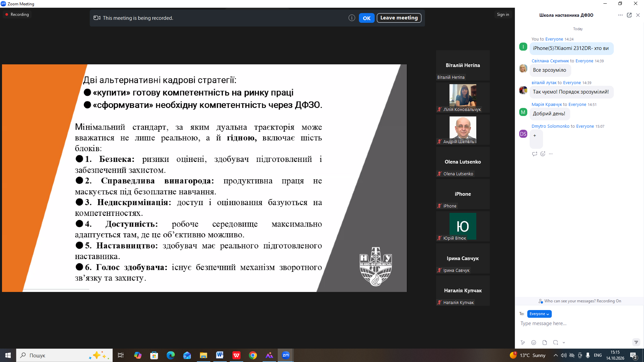Open the emoji picker in chat

coord(534,343)
